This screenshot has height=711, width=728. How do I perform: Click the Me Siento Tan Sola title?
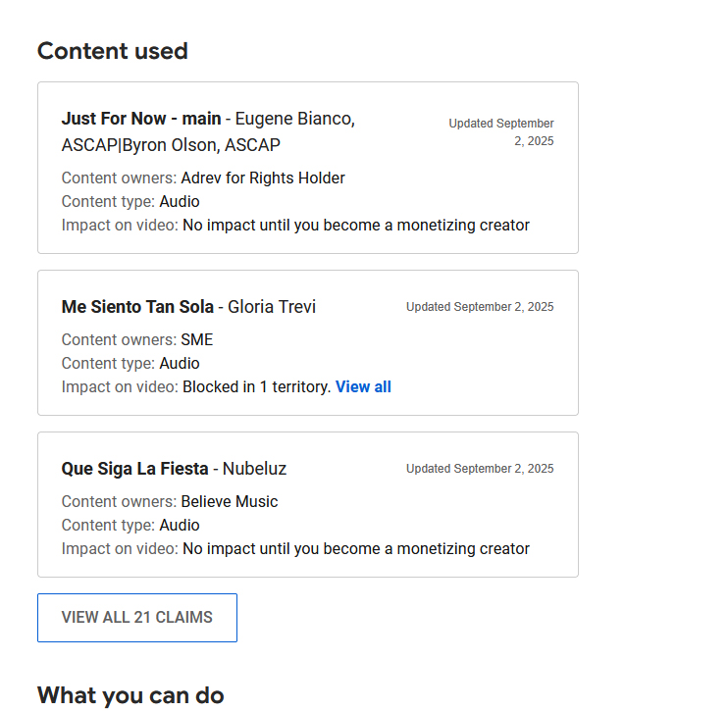(137, 307)
